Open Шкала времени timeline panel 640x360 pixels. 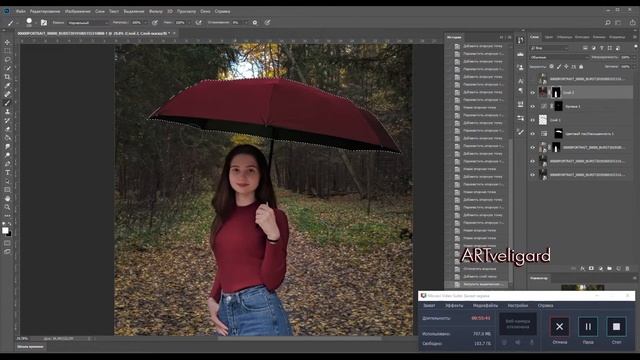(31, 347)
